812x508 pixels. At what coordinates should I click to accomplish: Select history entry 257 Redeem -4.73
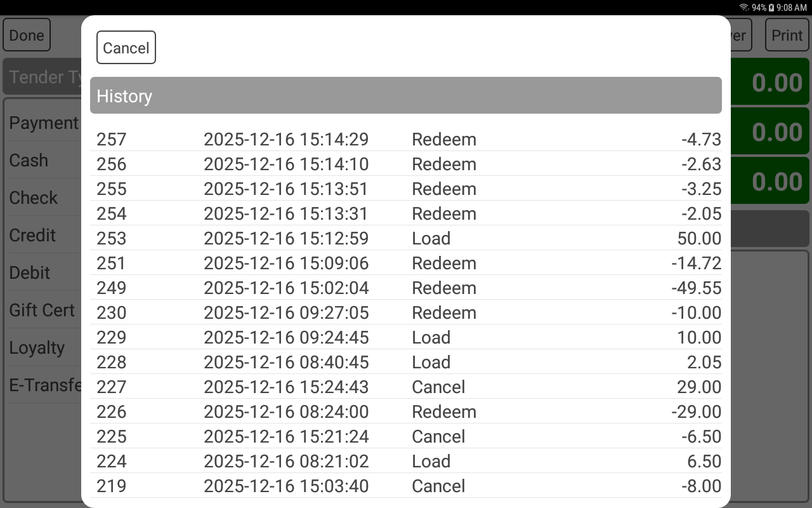click(x=406, y=139)
